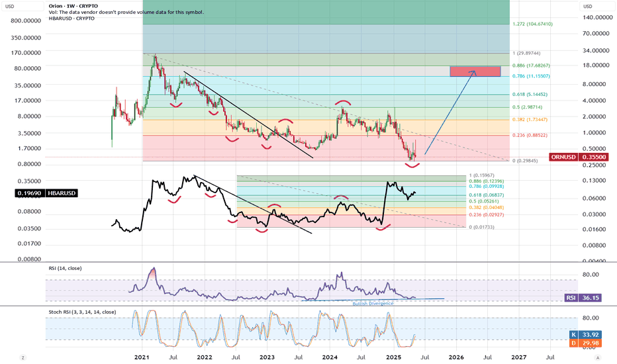Click the Bullish Divergence text annotation

point(373,304)
